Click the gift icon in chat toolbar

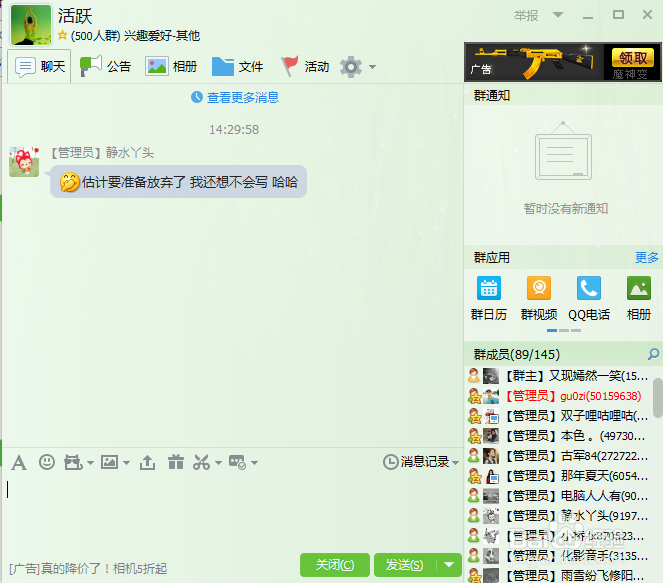175,462
